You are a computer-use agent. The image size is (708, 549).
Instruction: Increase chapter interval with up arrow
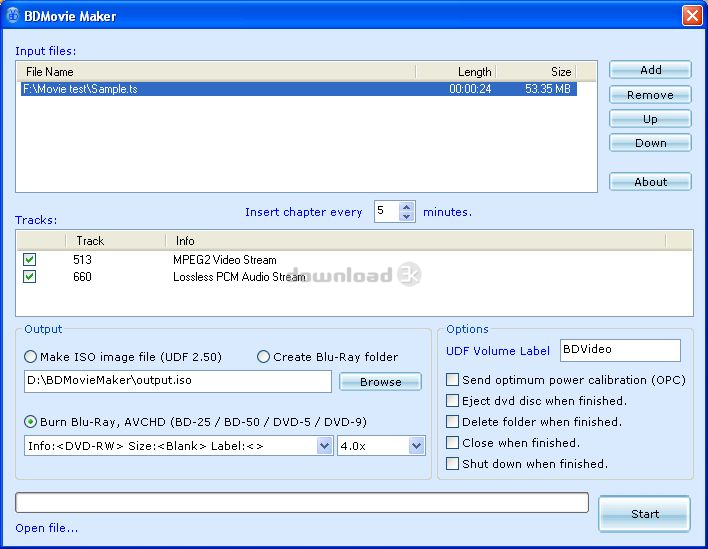click(406, 207)
